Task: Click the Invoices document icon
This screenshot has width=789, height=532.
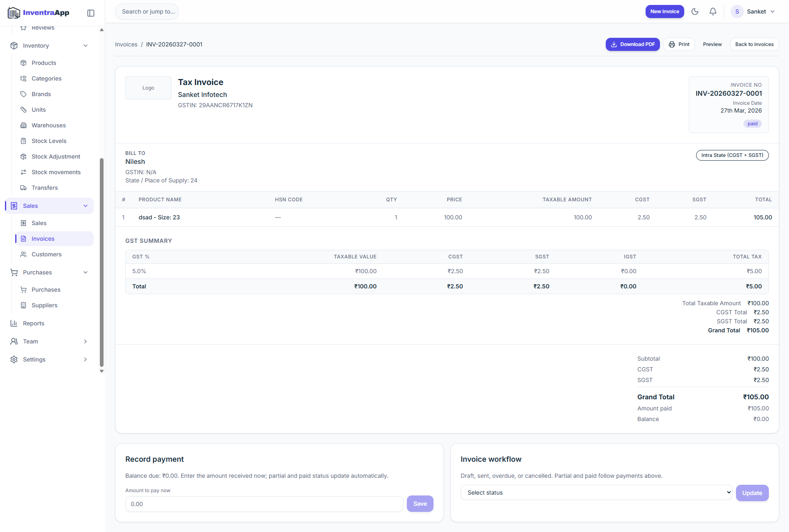Action: 23,239
